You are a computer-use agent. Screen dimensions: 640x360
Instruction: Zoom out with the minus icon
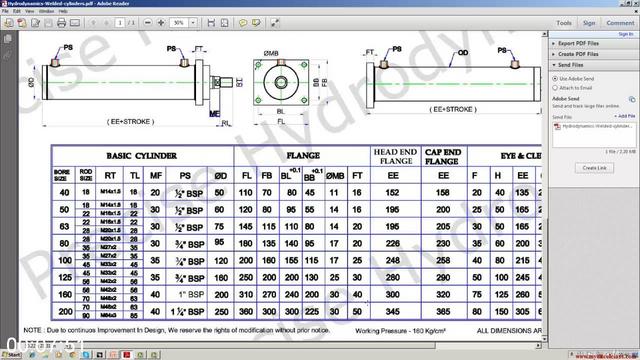[148, 23]
